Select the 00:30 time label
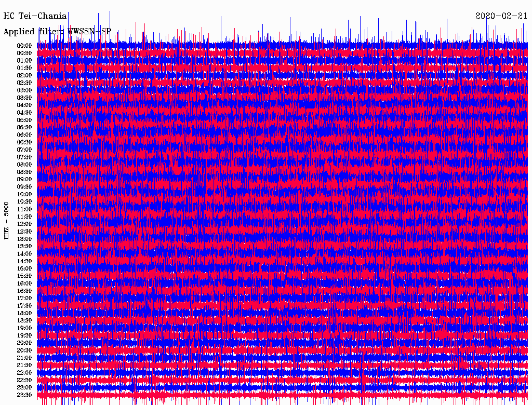532x405 pixels. 24,53
